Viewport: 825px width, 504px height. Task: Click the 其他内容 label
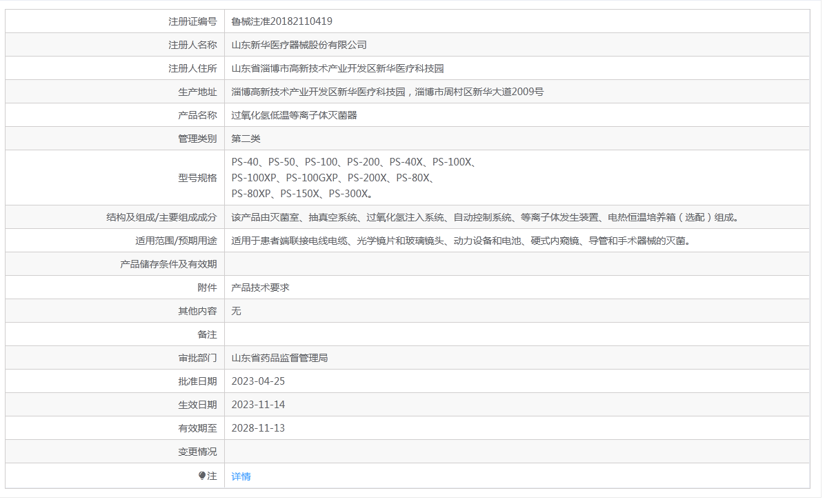pyautogui.click(x=197, y=311)
